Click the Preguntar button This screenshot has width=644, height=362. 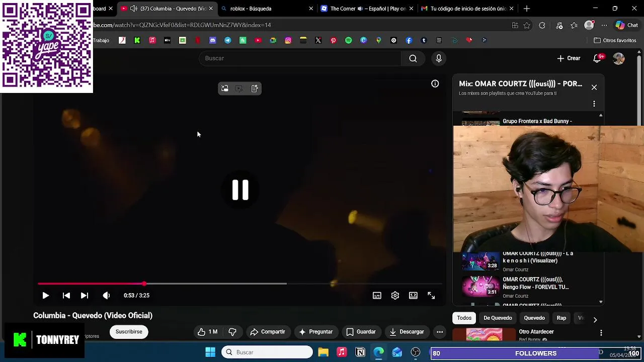pos(316,332)
